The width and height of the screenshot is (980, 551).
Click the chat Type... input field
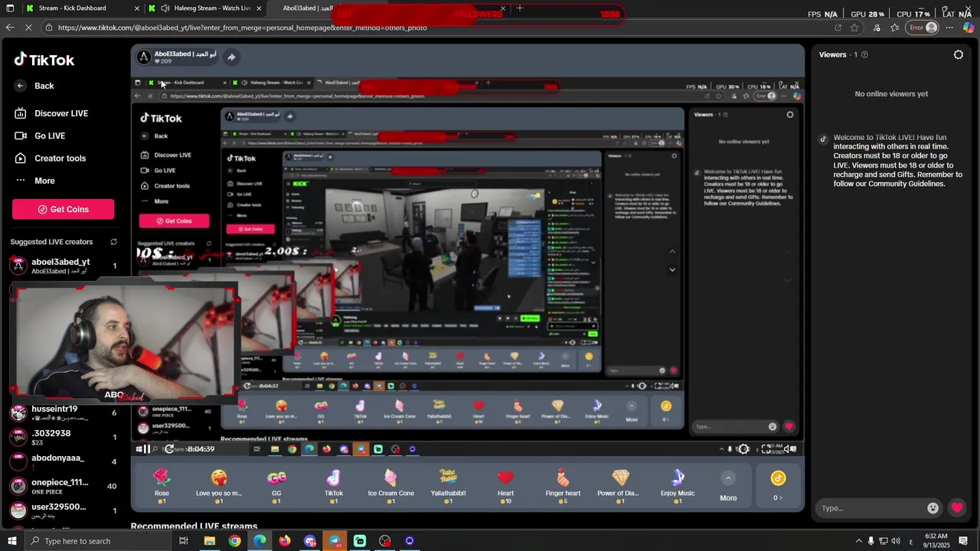[x=871, y=508]
